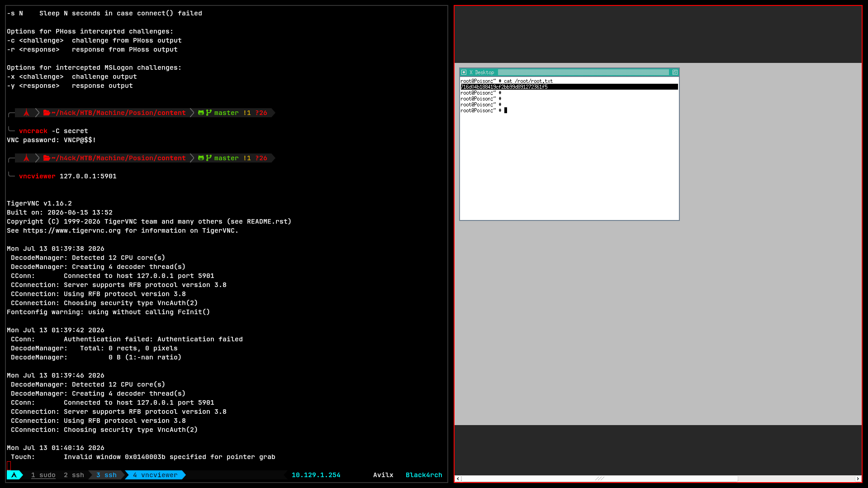Click the 'Fontconfig warning' line

[108, 312]
